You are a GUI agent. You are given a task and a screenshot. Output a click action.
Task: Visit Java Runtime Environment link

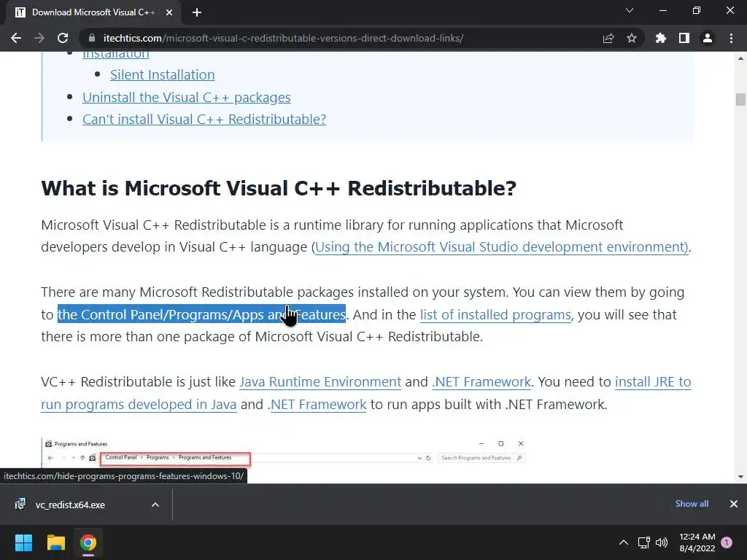click(x=320, y=382)
